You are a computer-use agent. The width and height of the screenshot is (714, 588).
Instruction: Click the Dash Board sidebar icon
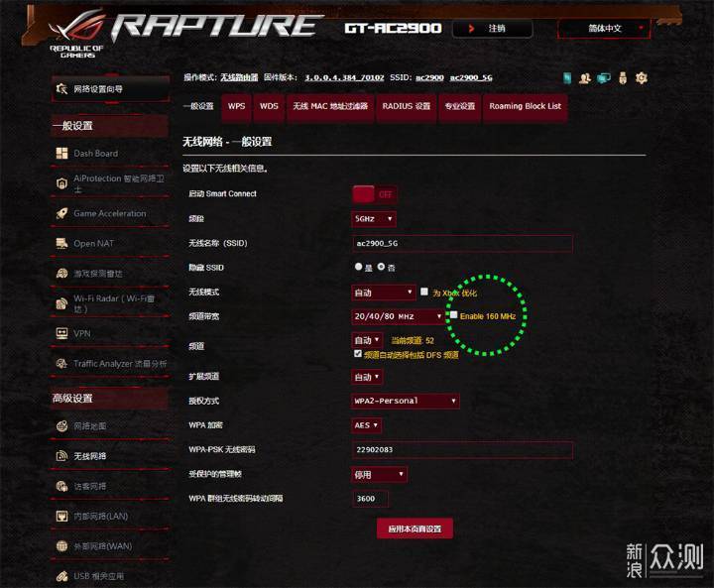tap(61, 153)
